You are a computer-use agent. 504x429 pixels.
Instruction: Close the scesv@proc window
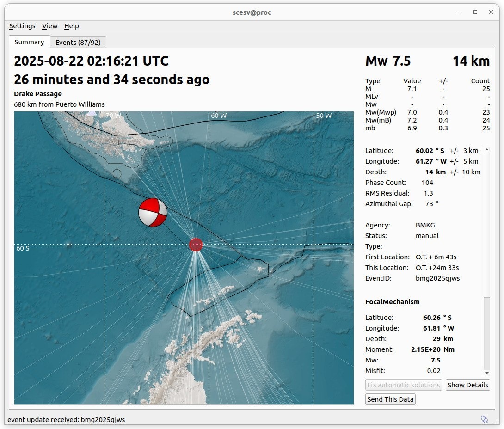[491, 12]
